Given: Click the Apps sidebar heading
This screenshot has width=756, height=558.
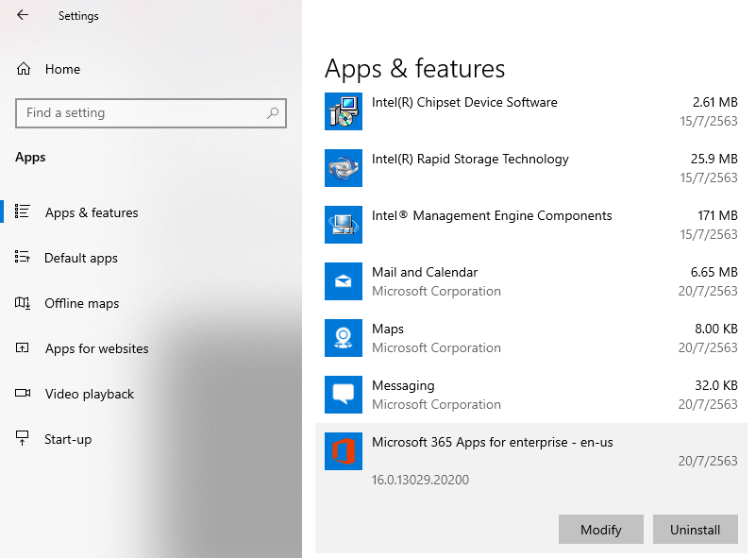Looking at the screenshot, I should (x=30, y=158).
